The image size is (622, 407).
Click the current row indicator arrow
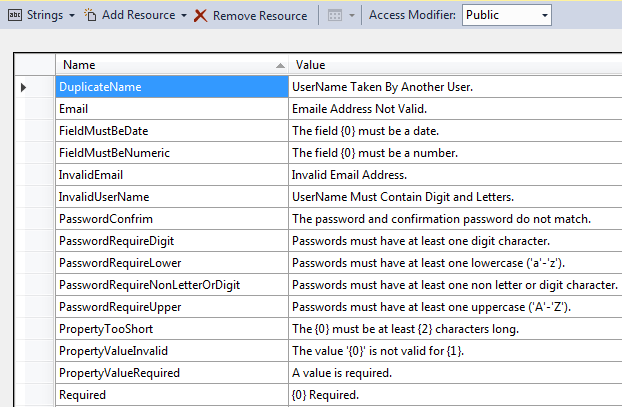pos(23,88)
